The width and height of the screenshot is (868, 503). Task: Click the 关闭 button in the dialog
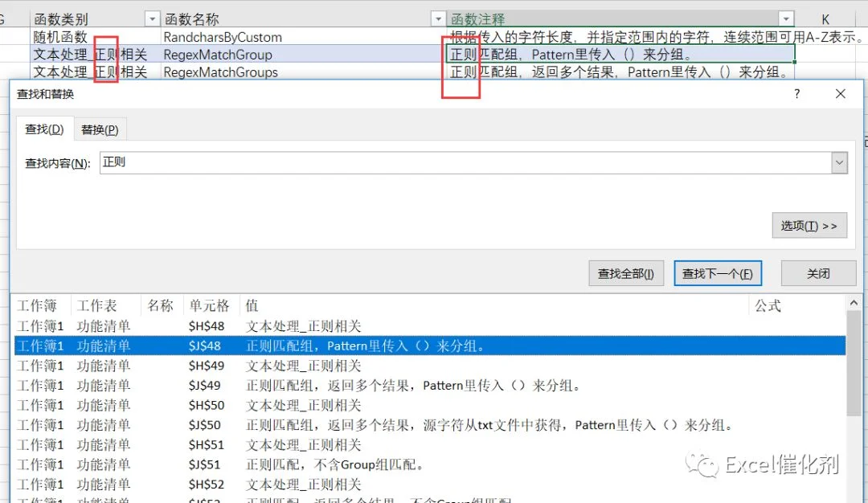tap(818, 273)
